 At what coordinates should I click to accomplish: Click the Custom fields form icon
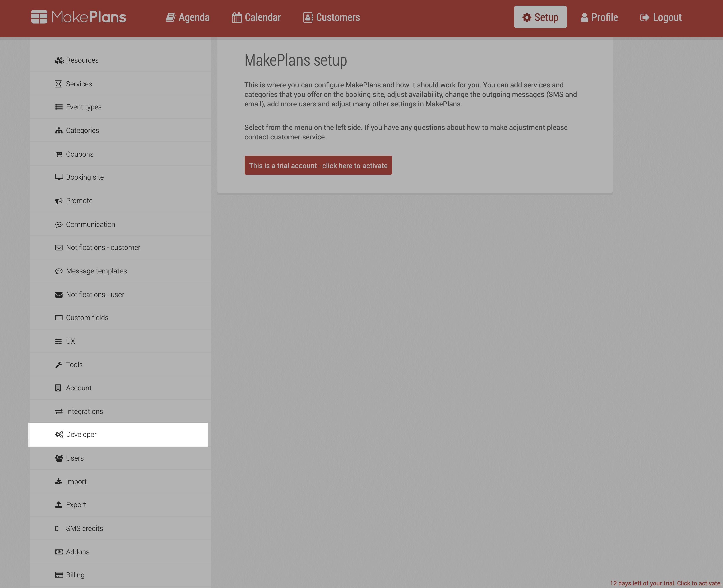pos(59,318)
